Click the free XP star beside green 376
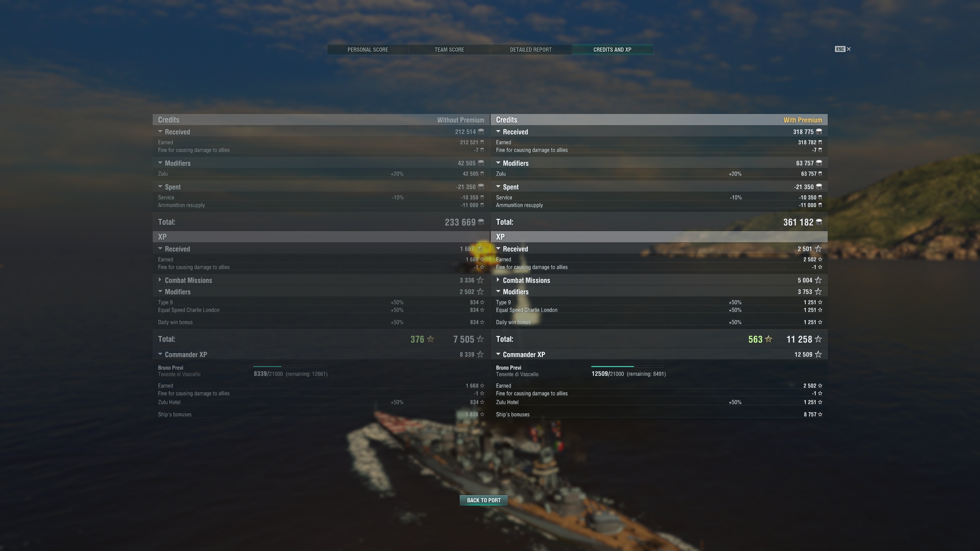 (430, 339)
